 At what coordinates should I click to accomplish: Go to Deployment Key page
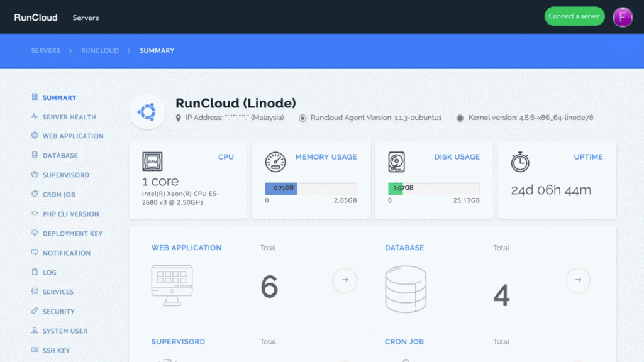tap(73, 234)
